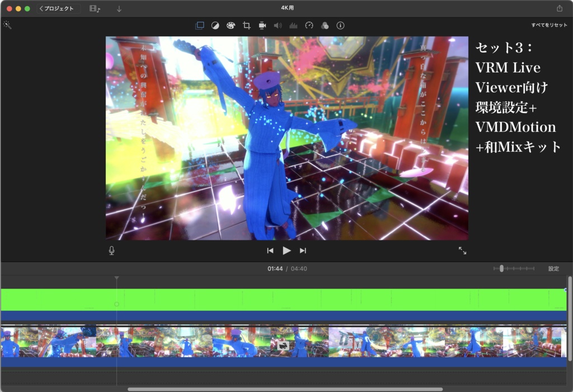The image size is (573, 392).
Task: Select the cropping tool icon
Action: click(247, 26)
